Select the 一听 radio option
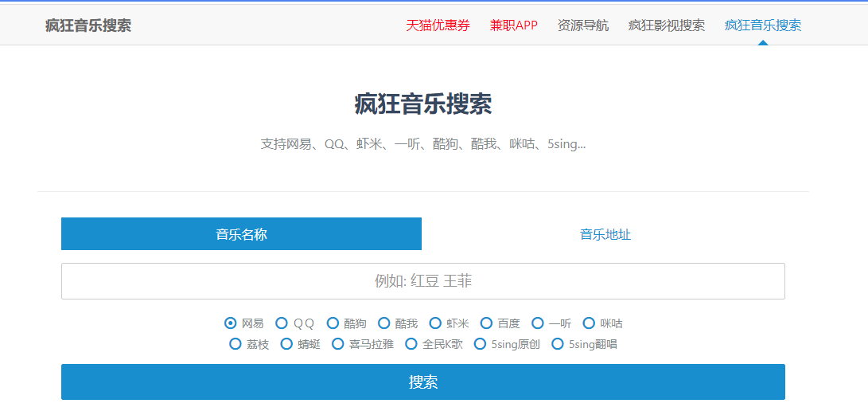The width and height of the screenshot is (868, 411). coord(538,323)
